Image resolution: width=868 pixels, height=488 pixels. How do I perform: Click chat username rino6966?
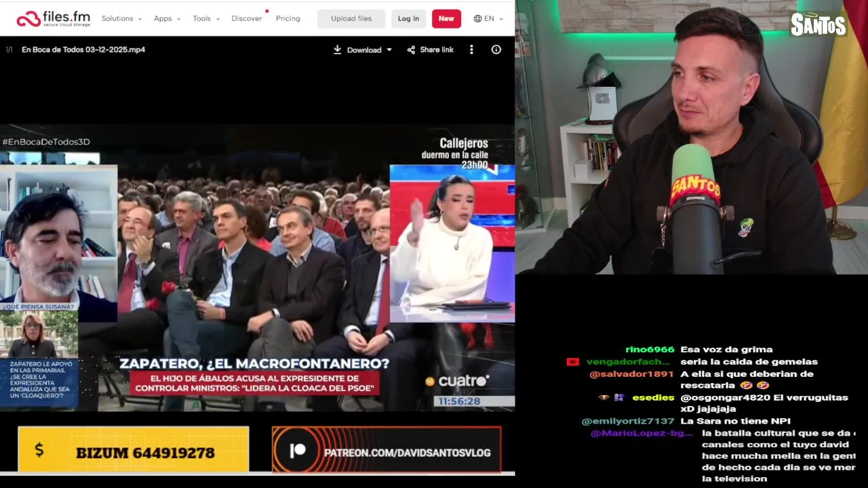click(x=650, y=349)
